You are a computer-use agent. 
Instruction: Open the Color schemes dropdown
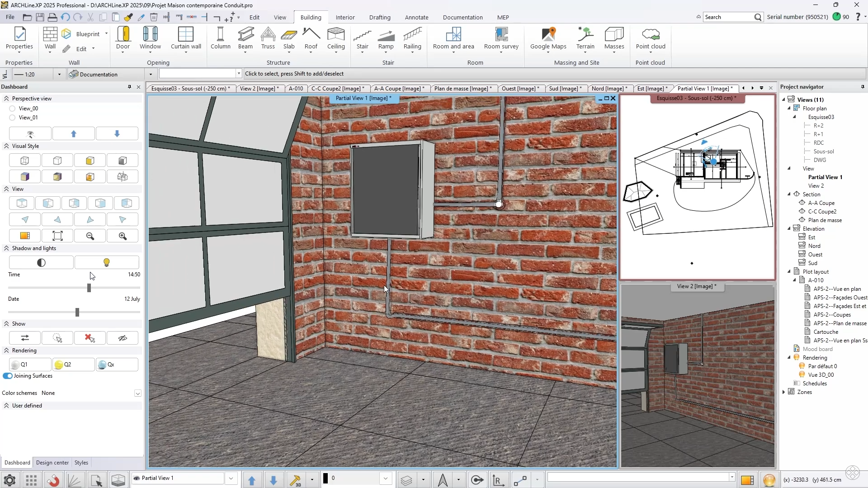[137, 393]
